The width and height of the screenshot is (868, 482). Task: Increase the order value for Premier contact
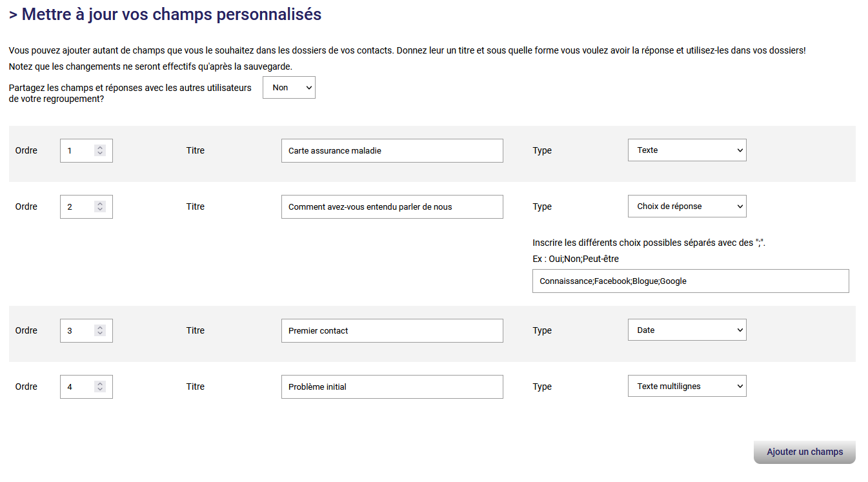tap(100, 328)
